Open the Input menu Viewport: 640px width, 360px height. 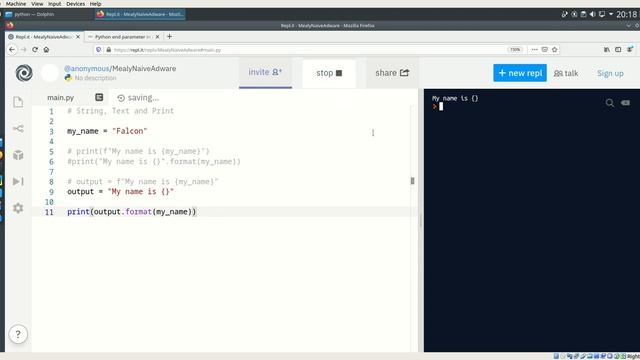55,4
